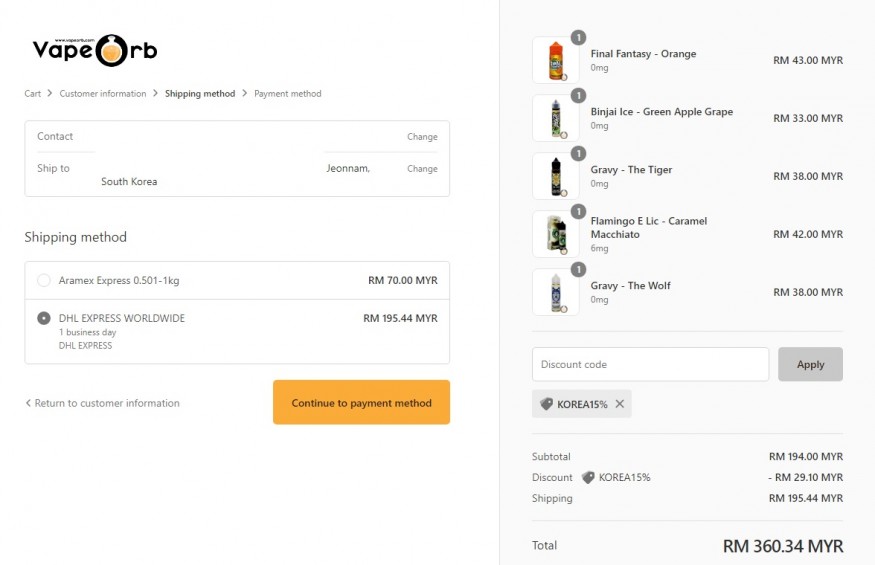Change the Ship to address
Image resolution: width=875 pixels, height=565 pixels.
tap(422, 169)
